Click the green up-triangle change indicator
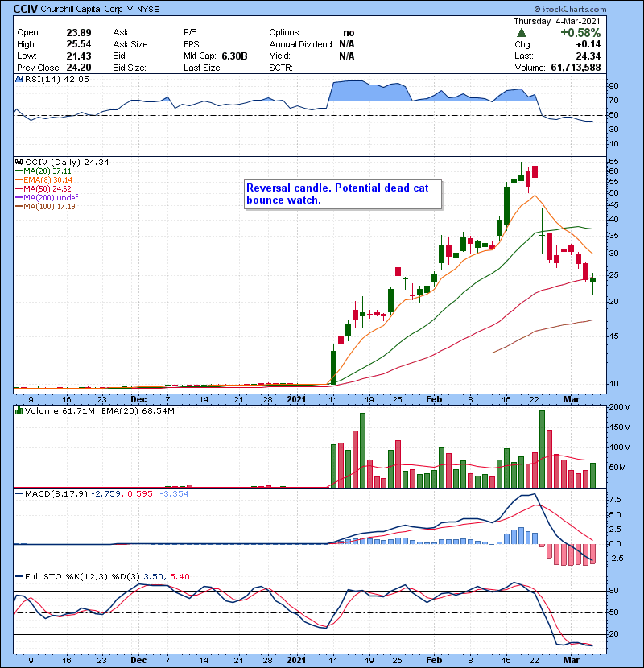 click(x=521, y=33)
